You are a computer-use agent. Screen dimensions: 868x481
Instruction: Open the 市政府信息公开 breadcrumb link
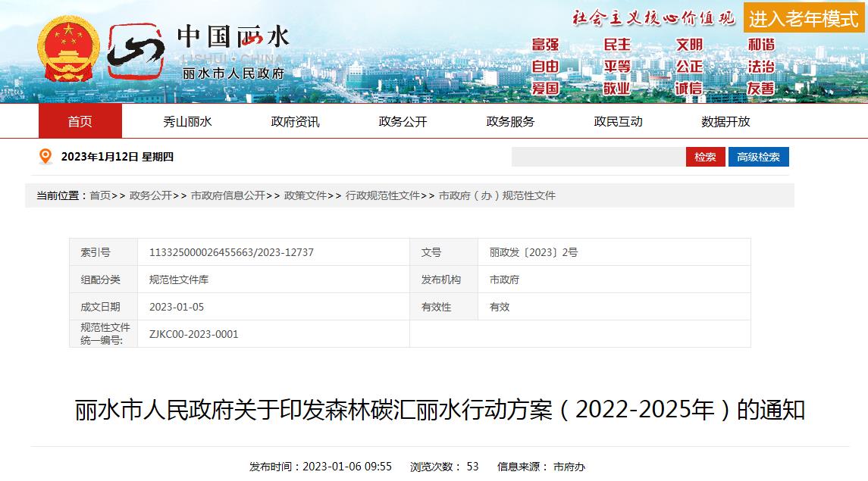[x=227, y=195]
